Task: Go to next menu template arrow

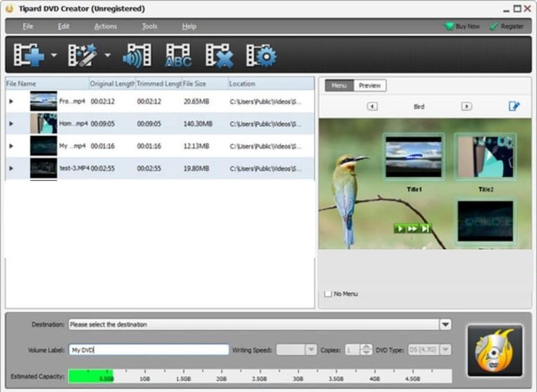Action: (x=466, y=106)
